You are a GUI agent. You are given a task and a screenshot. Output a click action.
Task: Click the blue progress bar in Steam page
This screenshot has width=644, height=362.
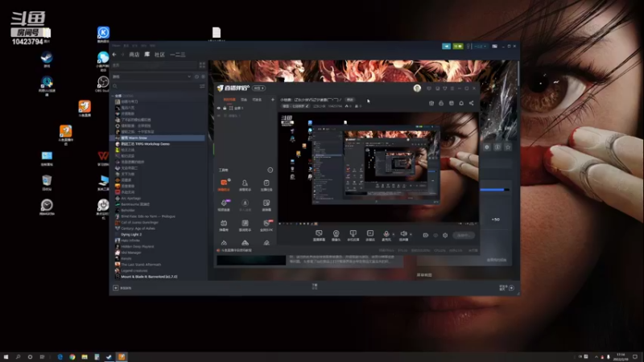[494, 190]
